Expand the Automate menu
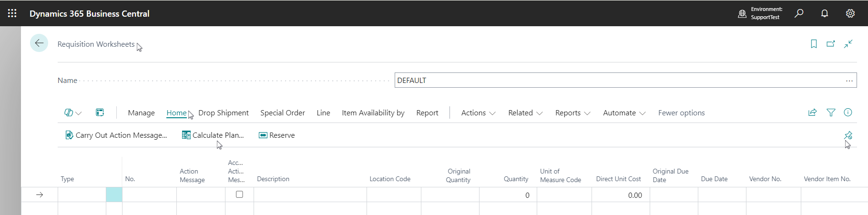This screenshot has width=868, height=215. coord(624,113)
